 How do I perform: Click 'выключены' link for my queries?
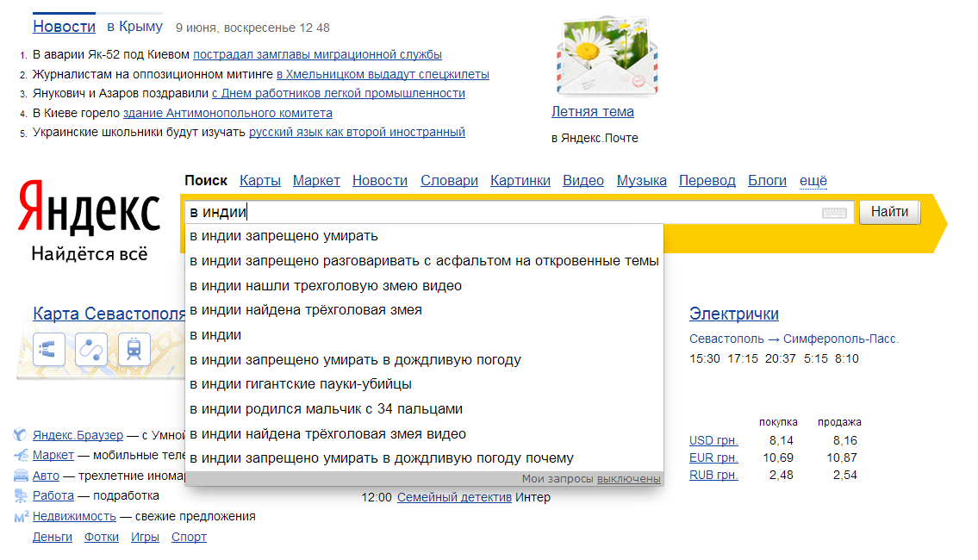click(x=629, y=479)
